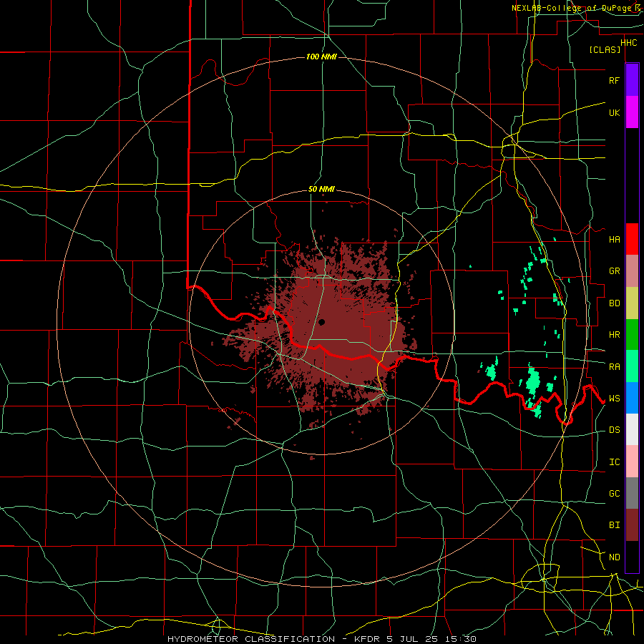Click the Hydrometeor Classification KFDR title text
This screenshot has width=644, height=644.
(322, 639)
